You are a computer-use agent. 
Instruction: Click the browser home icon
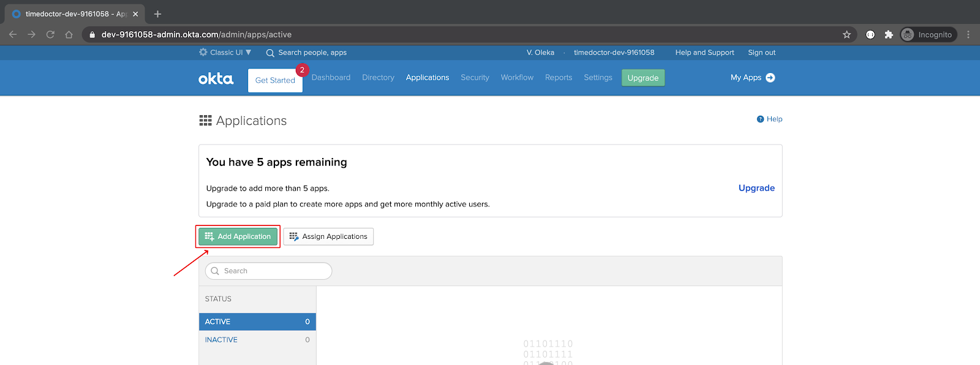[x=69, y=34]
